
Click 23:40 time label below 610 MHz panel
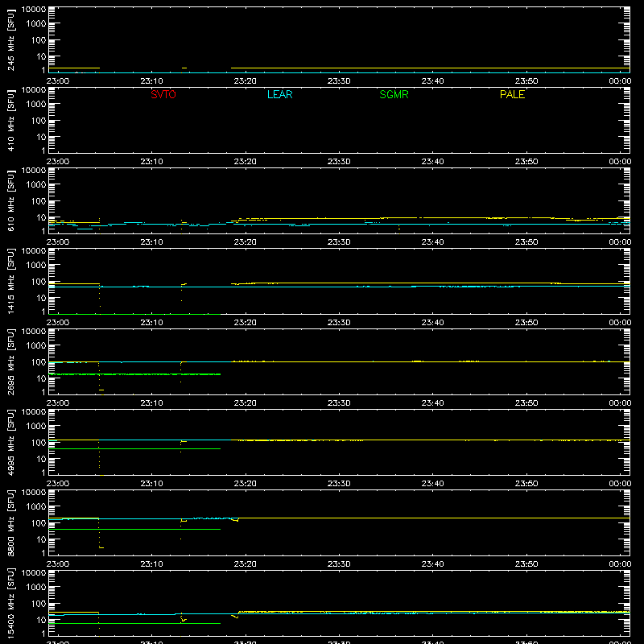(432, 242)
